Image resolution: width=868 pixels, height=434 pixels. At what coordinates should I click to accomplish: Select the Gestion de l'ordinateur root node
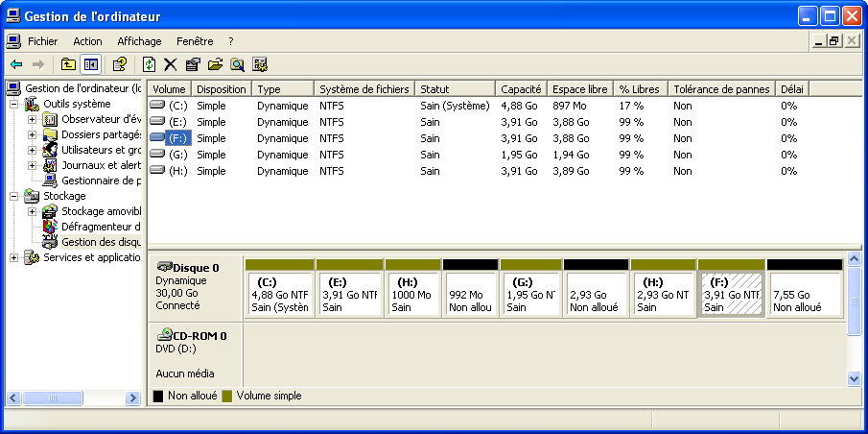[83, 88]
